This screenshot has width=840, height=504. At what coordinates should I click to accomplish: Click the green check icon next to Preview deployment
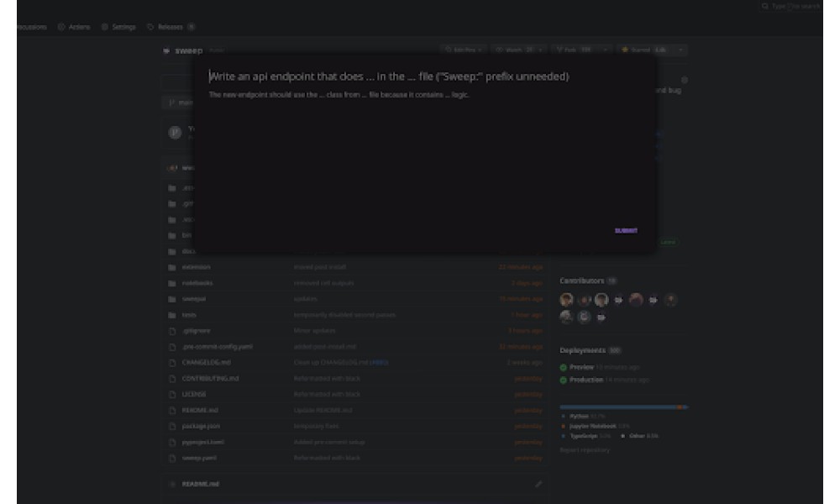coord(563,367)
